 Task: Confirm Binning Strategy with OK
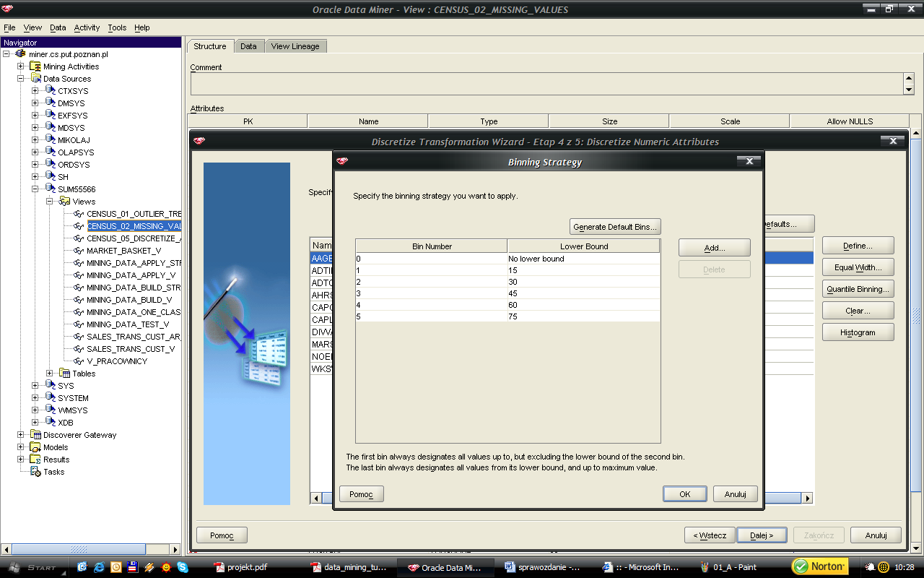click(x=684, y=494)
